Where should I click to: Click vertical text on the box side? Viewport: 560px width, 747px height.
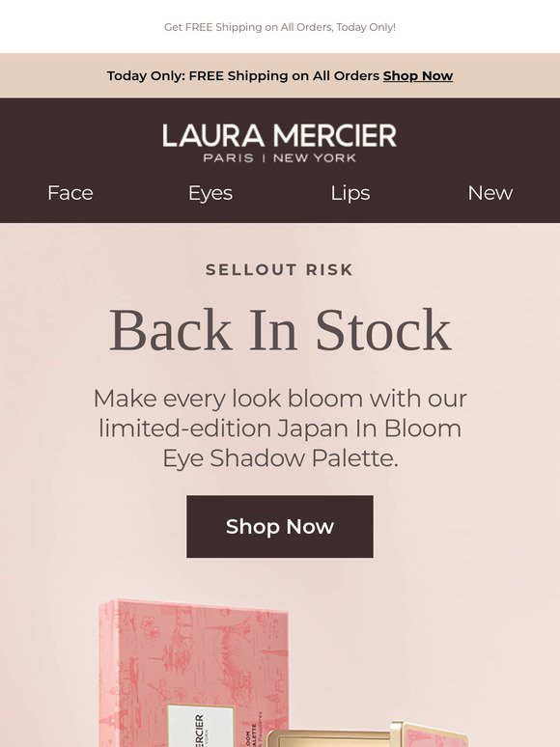pos(255,729)
